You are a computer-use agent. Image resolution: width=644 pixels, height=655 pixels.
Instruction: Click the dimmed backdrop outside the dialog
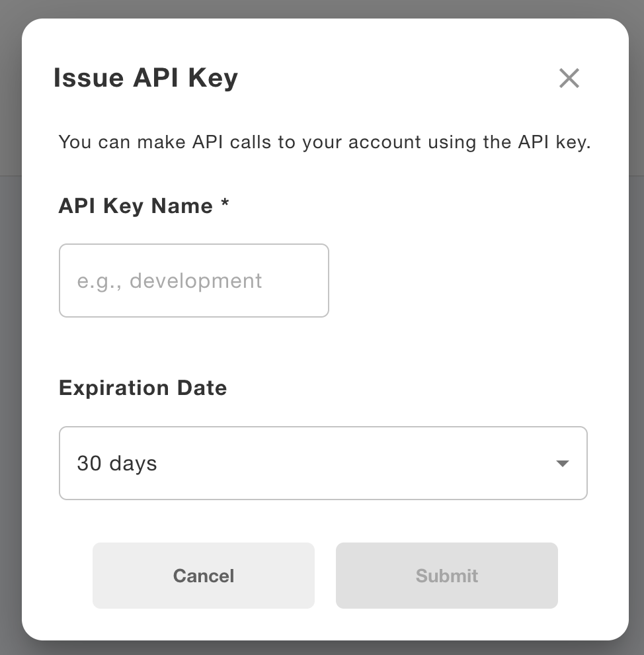[636, 331]
